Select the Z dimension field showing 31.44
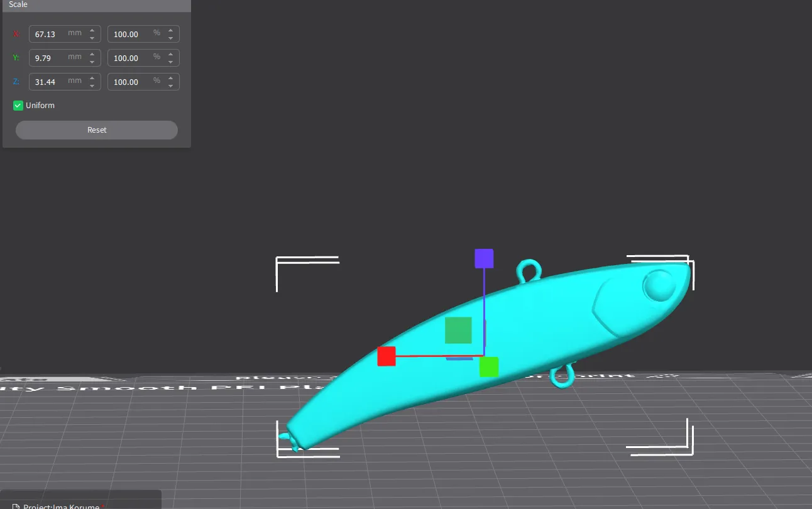This screenshot has width=812, height=509. click(x=50, y=82)
